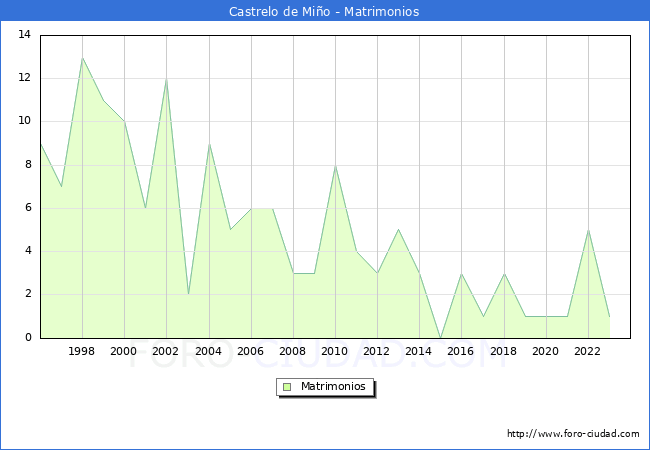
Task: Click the 2003 low point at value 2
Action: point(188,294)
